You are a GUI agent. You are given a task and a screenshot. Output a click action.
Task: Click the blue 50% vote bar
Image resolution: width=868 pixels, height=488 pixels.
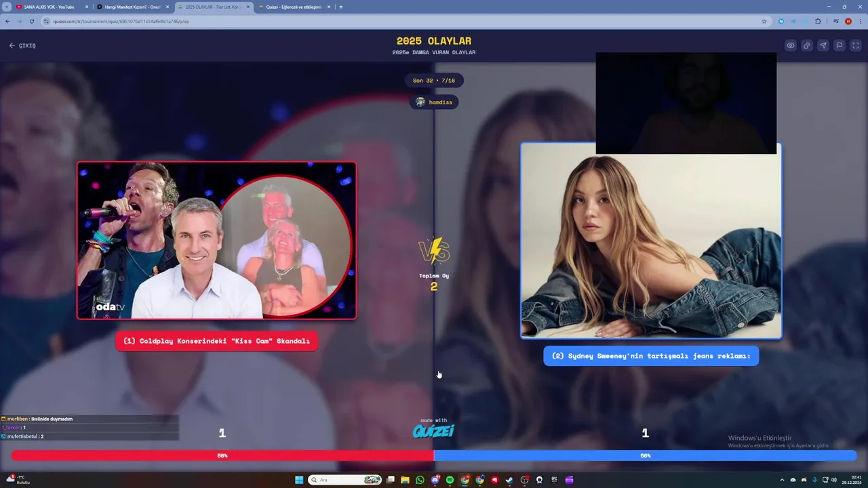click(x=645, y=455)
